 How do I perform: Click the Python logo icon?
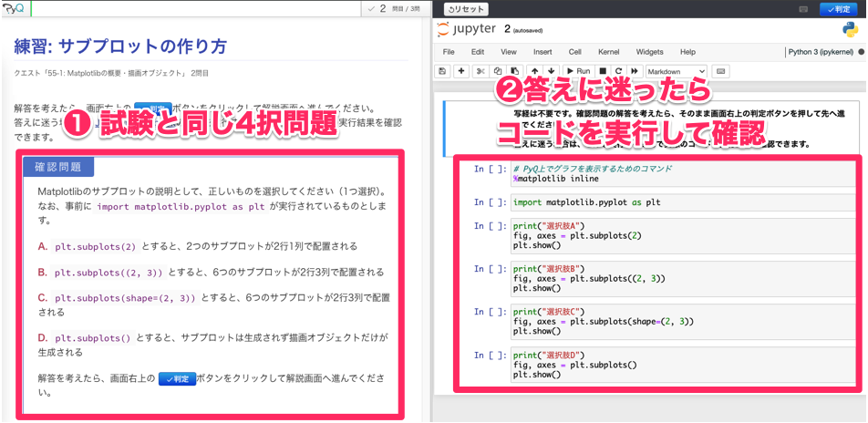pyautogui.click(x=849, y=29)
